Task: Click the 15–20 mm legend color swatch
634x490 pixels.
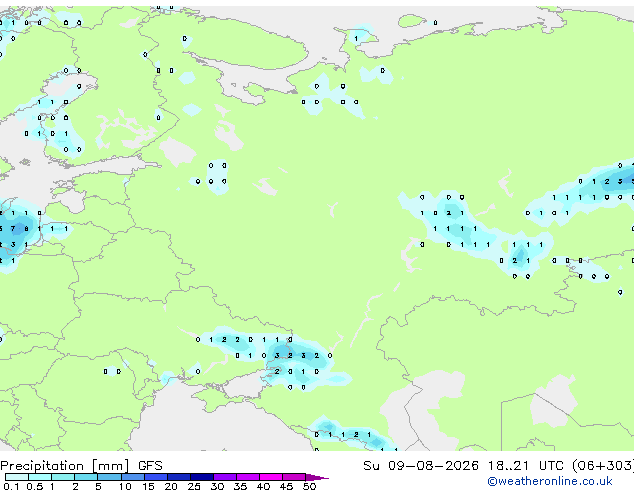Action: (x=156, y=477)
